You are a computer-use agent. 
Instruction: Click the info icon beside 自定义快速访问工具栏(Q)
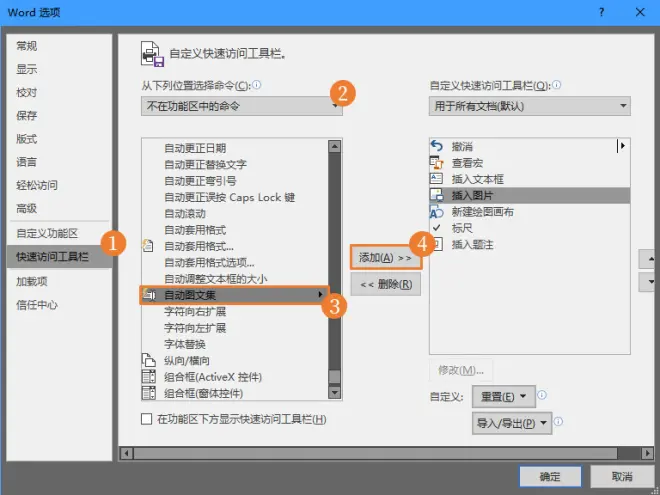click(556, 85)
